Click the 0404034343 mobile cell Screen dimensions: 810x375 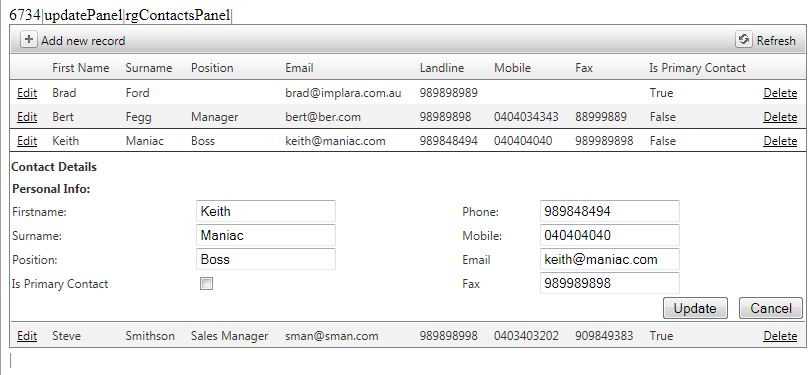pos(526,117)
